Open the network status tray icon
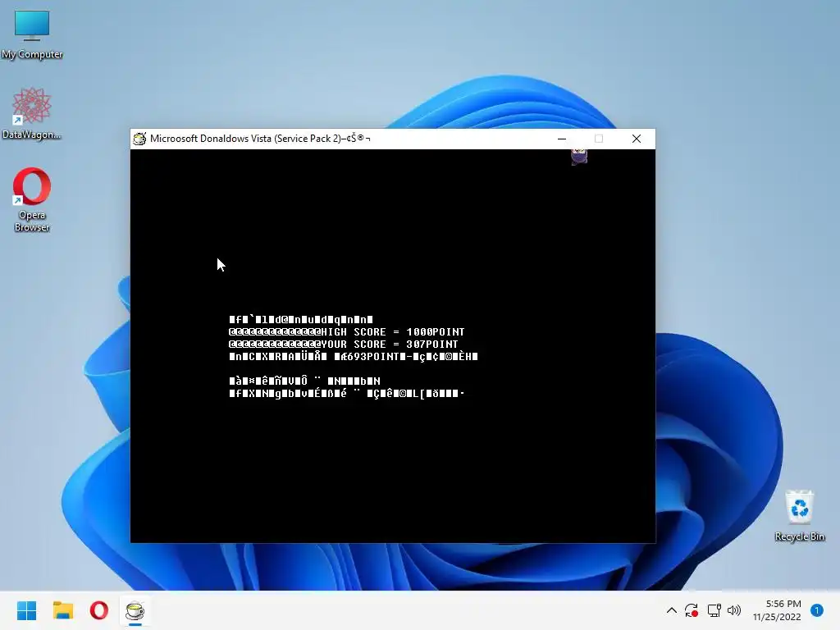The width and height of the screenshot is (840, 630). [x=714, y=610]
